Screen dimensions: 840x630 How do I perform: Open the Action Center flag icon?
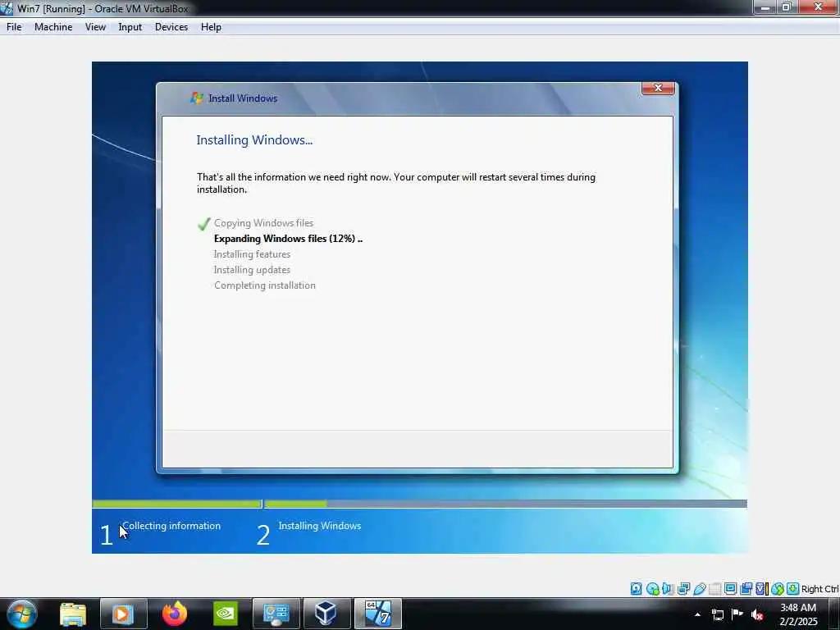[737, 614]
